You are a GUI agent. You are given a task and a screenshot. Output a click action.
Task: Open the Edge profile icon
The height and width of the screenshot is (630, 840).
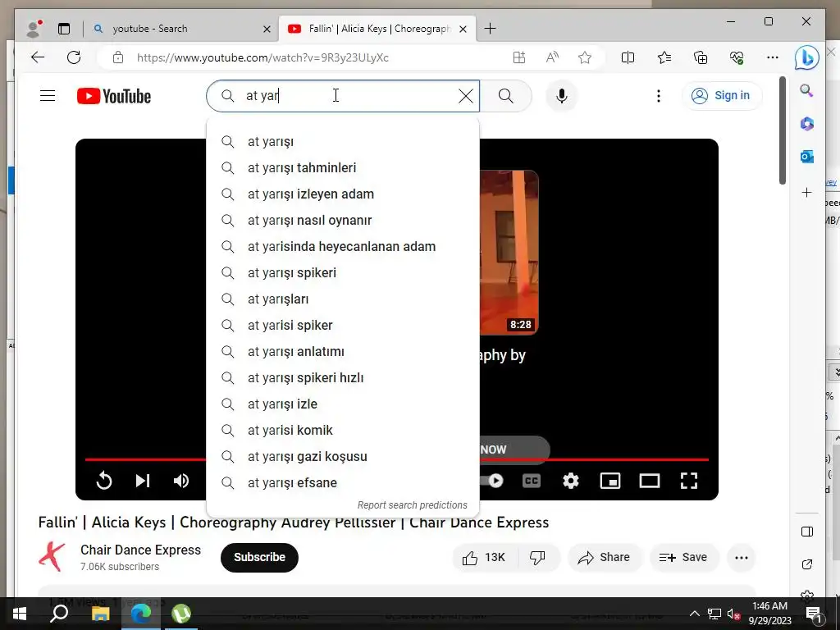click(x=34, y=29)
